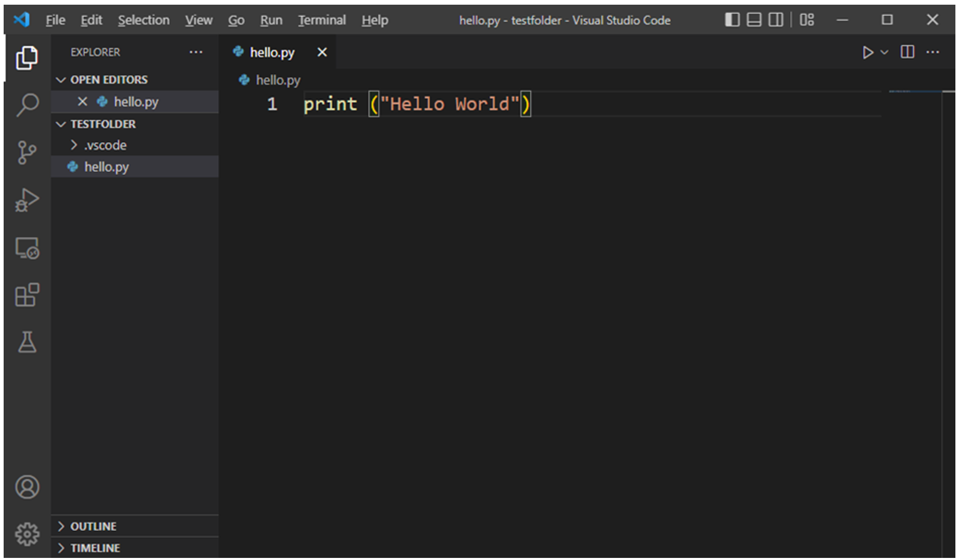Open the Extensions view
This screenshot has width=958, height=560.
27,295
